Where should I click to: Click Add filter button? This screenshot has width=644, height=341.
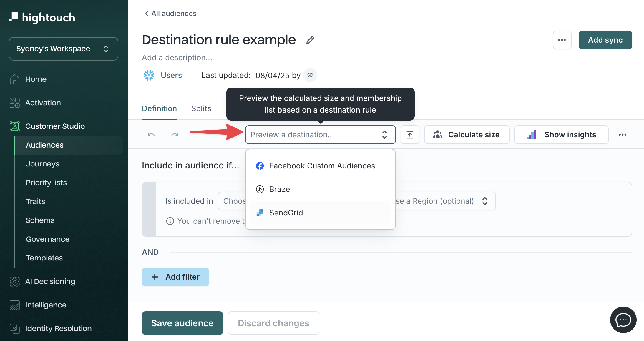point(175,277)
